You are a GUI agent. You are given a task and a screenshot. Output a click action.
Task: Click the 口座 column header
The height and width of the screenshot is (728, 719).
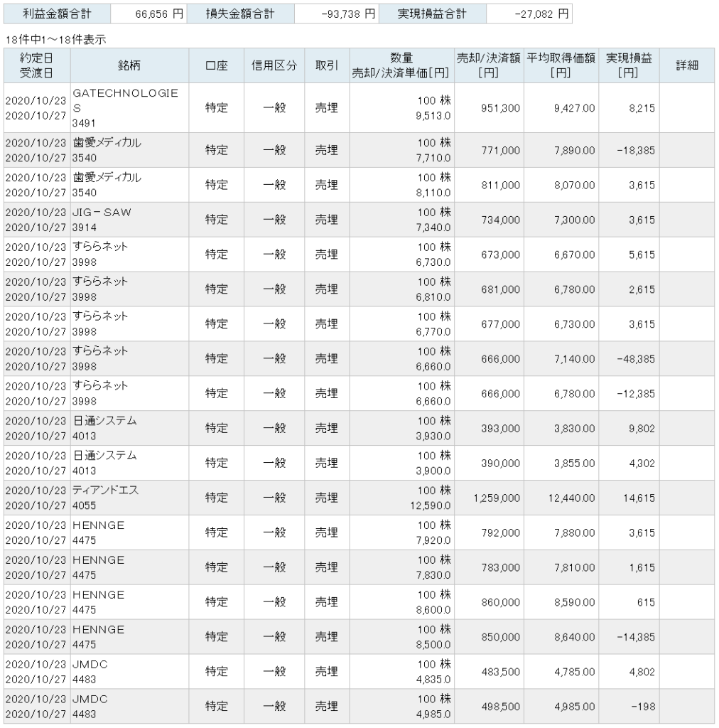pos(217,65)
